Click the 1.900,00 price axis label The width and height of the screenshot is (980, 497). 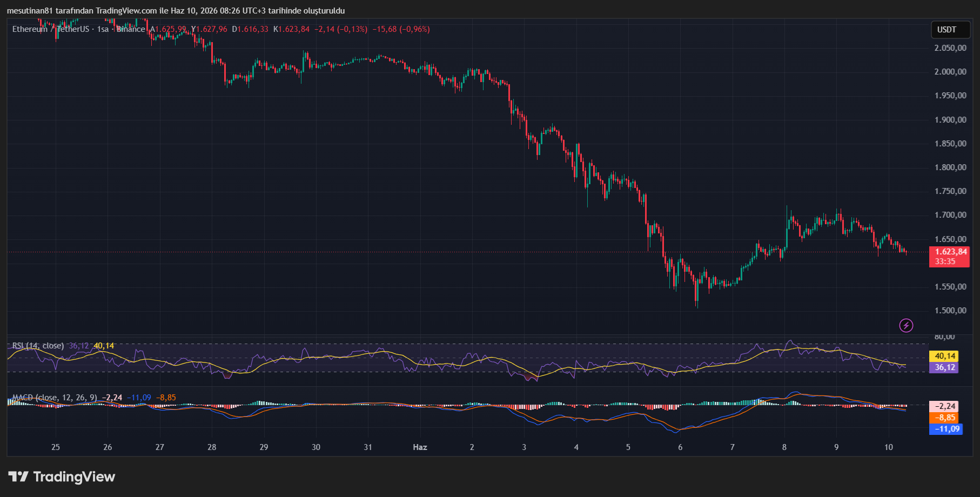click(x=950, y=120)
